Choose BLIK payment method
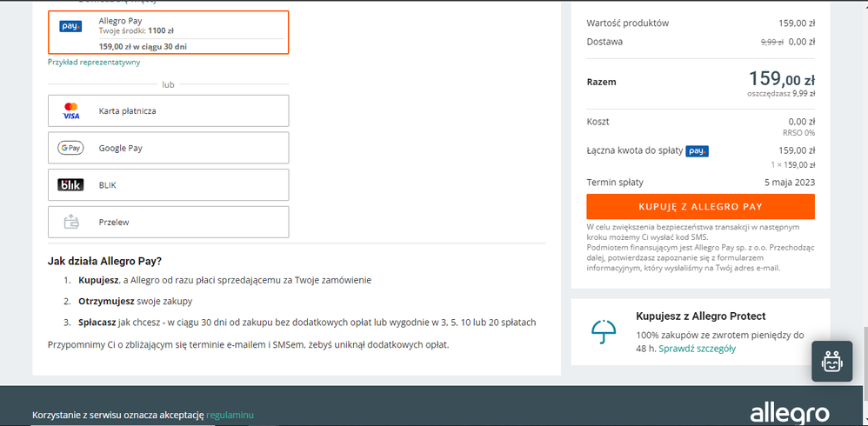 point(168,185)
